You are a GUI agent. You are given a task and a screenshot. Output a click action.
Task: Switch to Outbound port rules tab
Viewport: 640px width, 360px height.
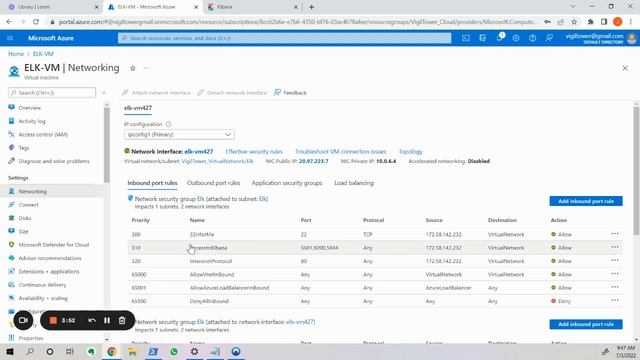(213, 183)
